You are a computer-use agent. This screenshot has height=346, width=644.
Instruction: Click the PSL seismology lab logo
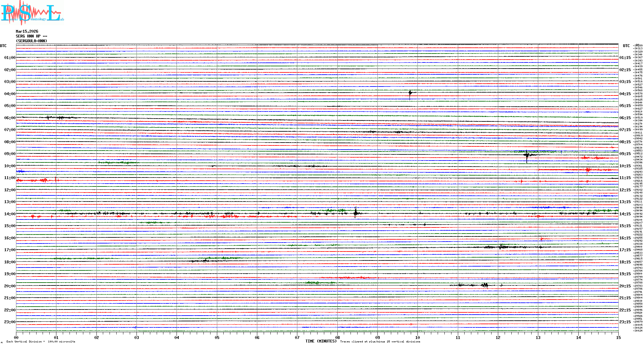pos(32,13)
